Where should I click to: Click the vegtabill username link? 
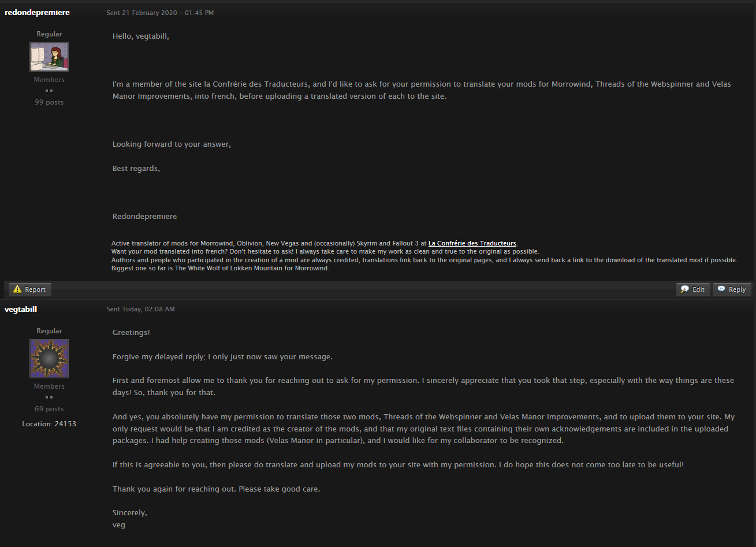click(x=21, y=309)
